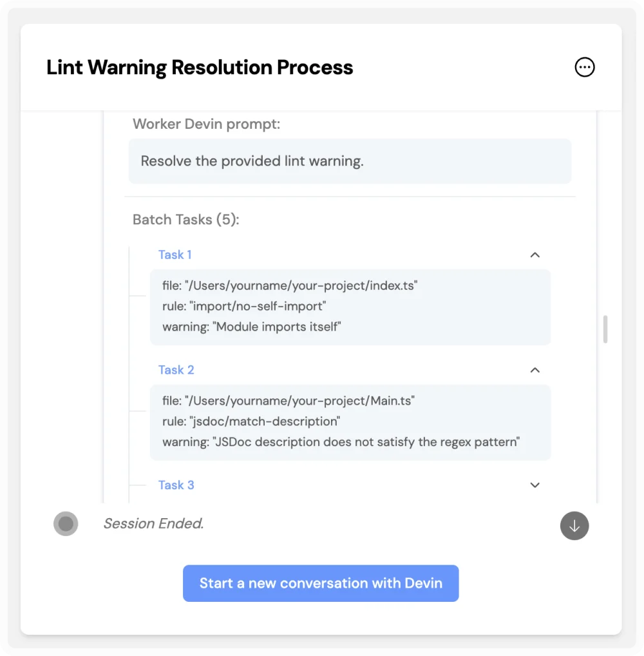Image resolution: width=644 pixels, height=656 pixels.
Task: Click the scroll-to-bottom arrow icon
Action: pyautogui.click(x=574, y=526)
